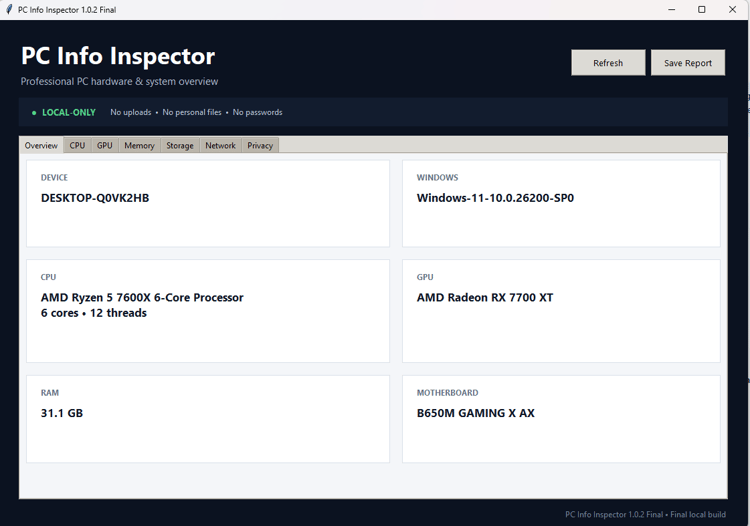Go to the Storage tab

pos(180,145)
